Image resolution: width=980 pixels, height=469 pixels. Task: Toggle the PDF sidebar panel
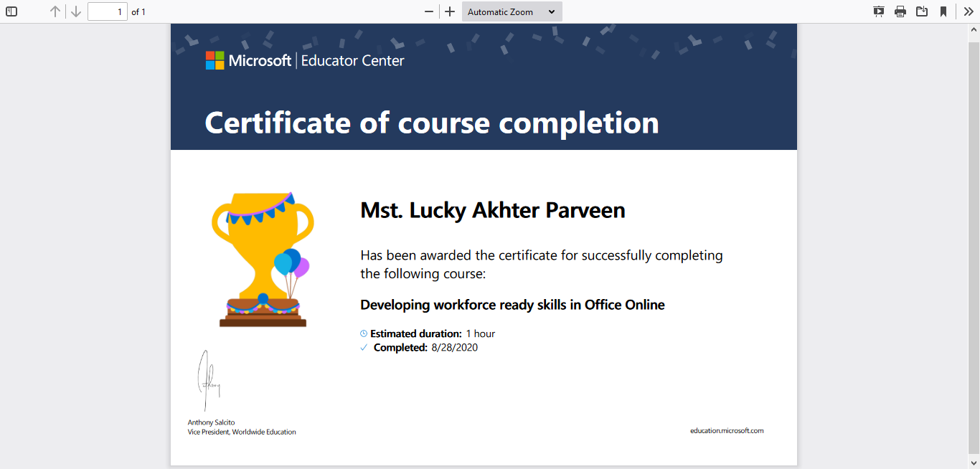[x=11, y=11]
